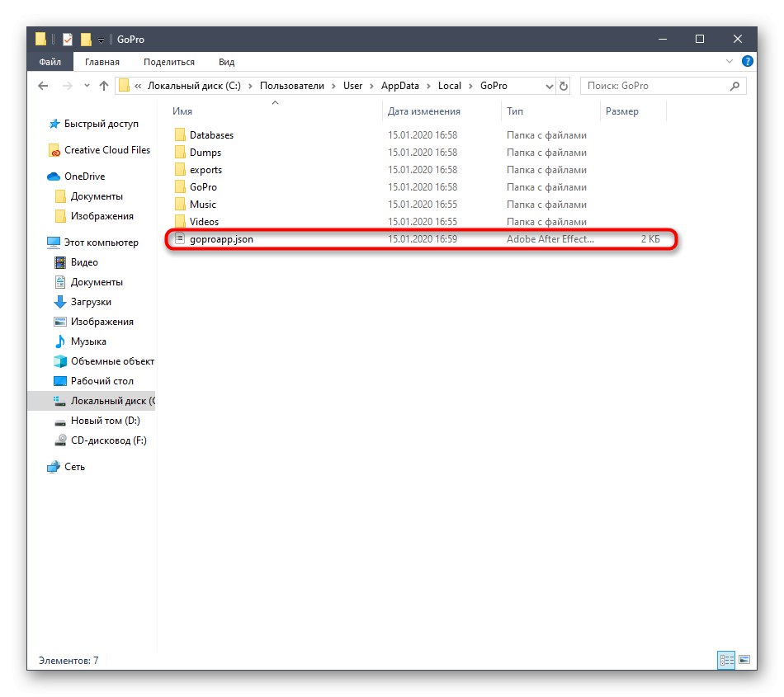784x697 pixels.
Task: Select the Videos folder icon
Action: coord(180,221)
